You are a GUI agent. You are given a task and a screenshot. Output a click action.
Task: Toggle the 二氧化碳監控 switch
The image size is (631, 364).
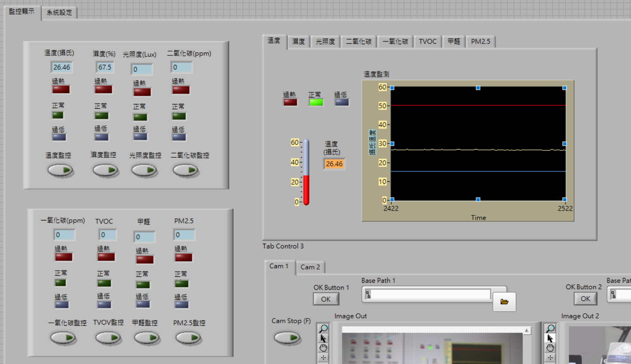(186, 170)
